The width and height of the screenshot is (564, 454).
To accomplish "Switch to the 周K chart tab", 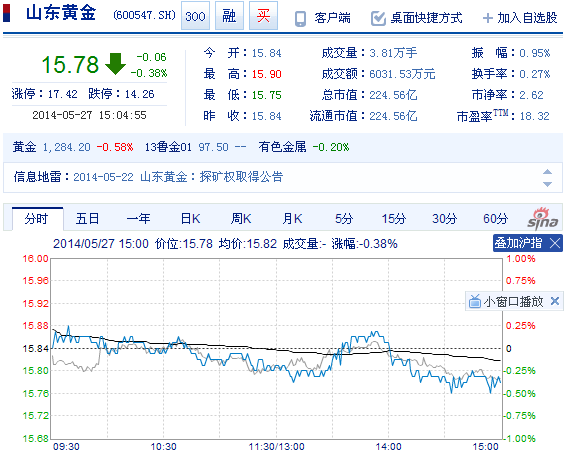I will 241,219.
